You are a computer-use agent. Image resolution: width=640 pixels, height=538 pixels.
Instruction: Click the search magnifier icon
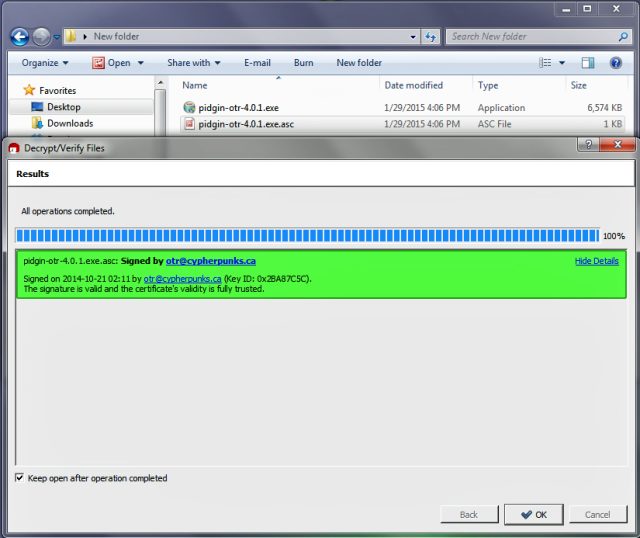coord(623,37)
